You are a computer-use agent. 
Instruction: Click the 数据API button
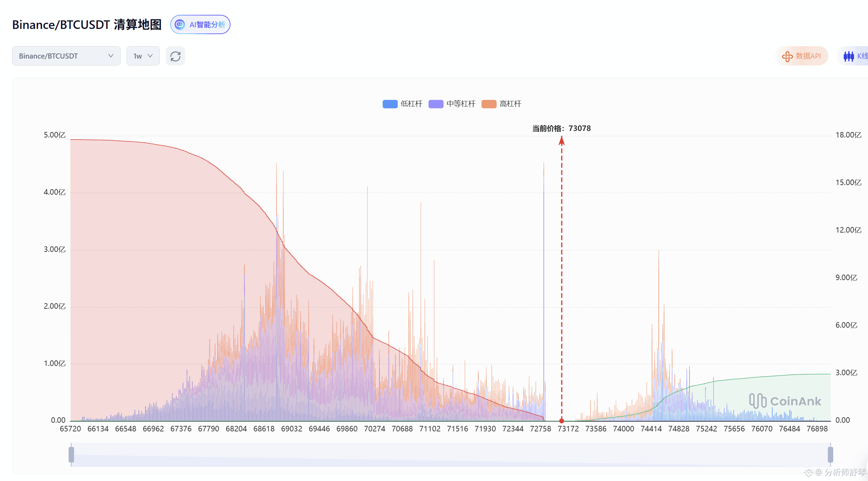(x=801, y=56)
